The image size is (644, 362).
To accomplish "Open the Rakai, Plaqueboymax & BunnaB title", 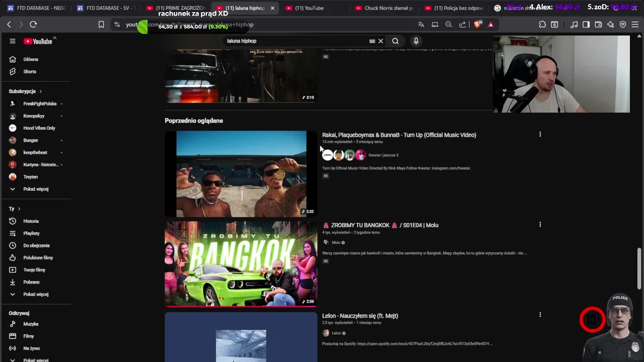I will click(x=399, y=135).
